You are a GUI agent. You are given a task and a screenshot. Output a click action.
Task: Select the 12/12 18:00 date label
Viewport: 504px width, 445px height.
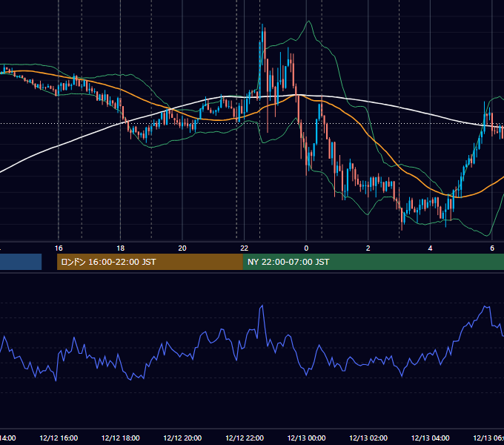coord(121,438)
